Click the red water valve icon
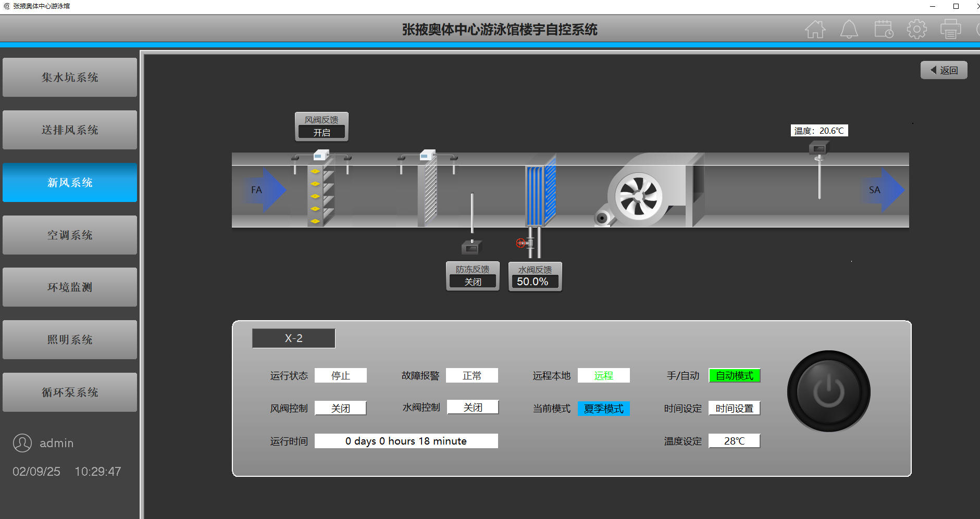 click(520, 243)
